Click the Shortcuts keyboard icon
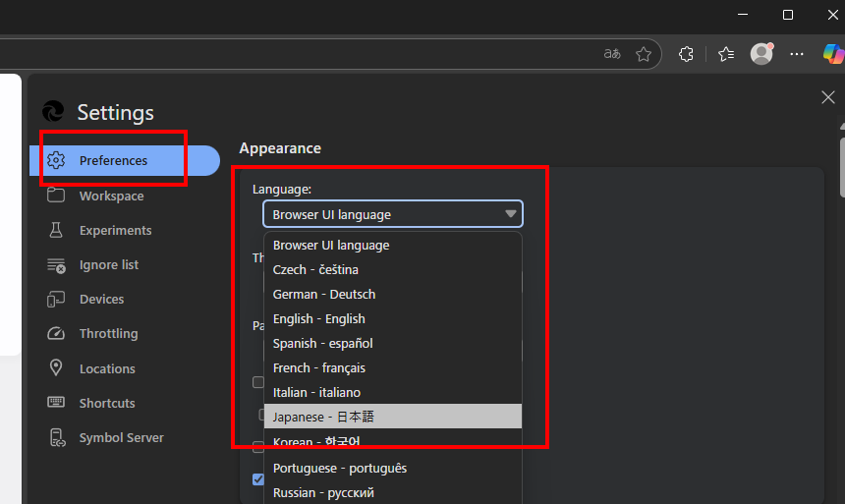Image resolution: width=845 pixels, height=504 pixels. tap(57, 403)
